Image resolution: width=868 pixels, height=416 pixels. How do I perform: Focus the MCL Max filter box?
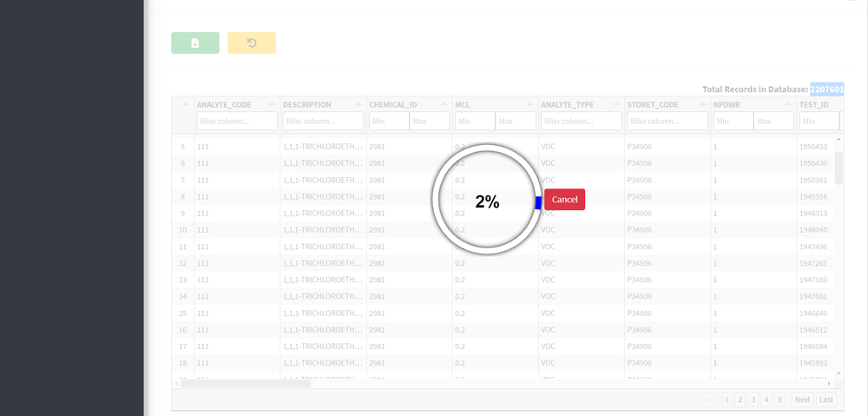tap(516, 122)
